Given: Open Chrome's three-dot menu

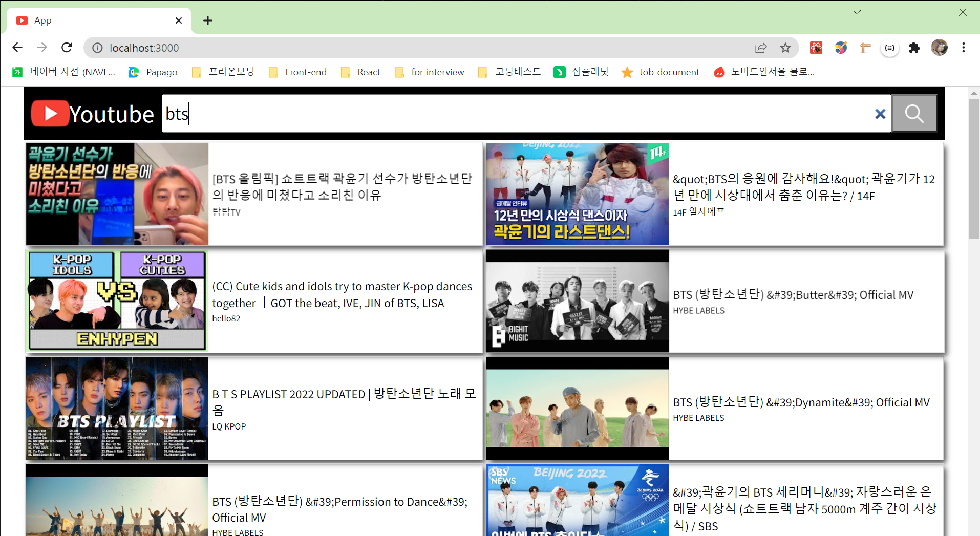Looking at the screenshot, I should (963, 47).
